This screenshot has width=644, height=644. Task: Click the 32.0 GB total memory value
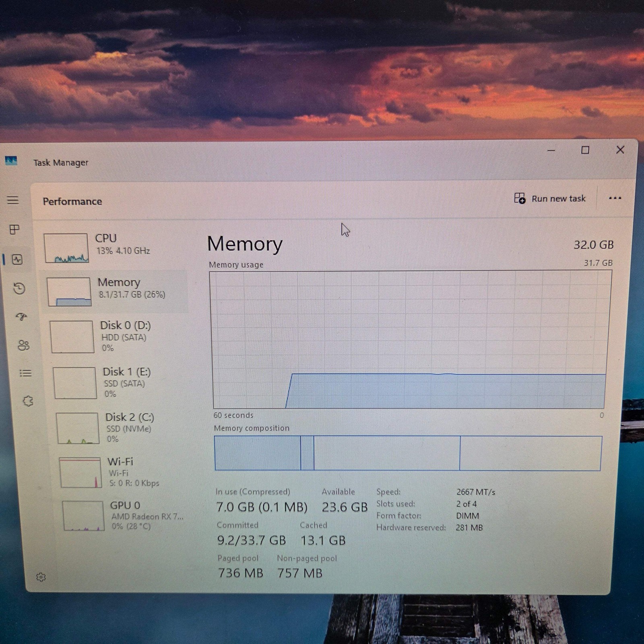click(x=594, y=245)
